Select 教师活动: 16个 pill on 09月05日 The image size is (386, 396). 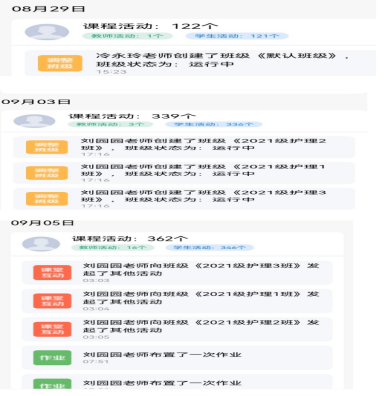coord(113,247)
